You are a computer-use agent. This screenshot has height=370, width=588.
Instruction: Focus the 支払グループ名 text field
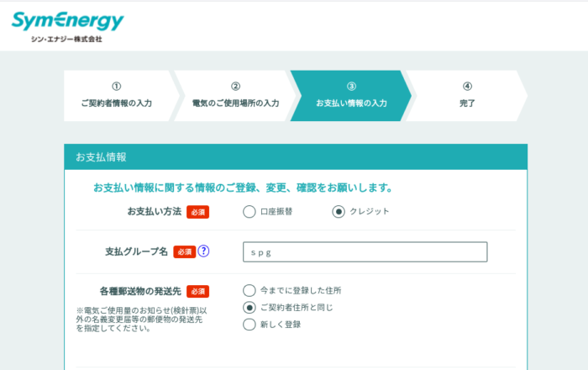click(x=365, y=251)
